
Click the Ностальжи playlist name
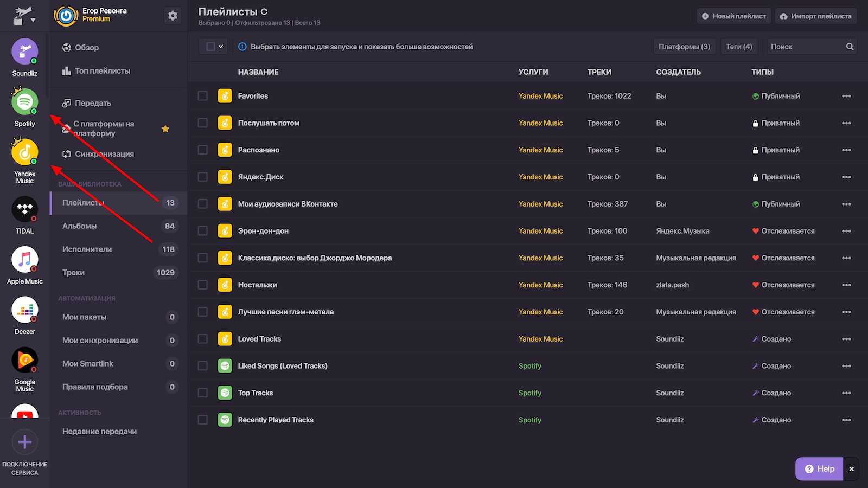258,285
